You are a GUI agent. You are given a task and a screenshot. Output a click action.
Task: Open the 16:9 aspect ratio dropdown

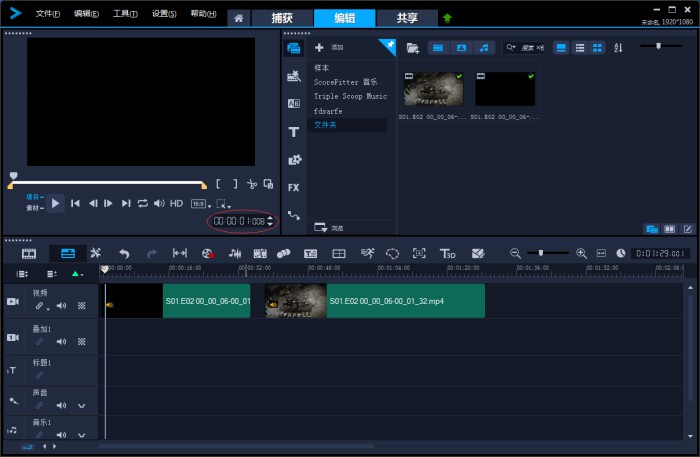point(199,203)
